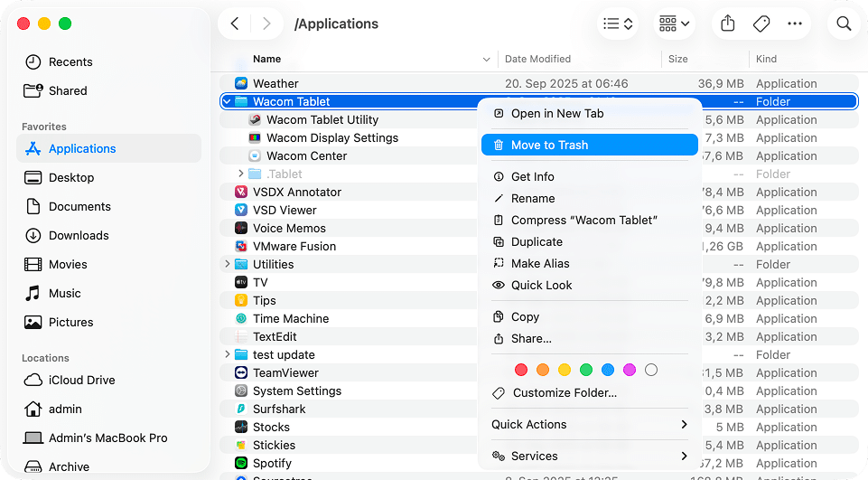
Task: Select the VSD Viewer icon
Action: click(241, 210)
